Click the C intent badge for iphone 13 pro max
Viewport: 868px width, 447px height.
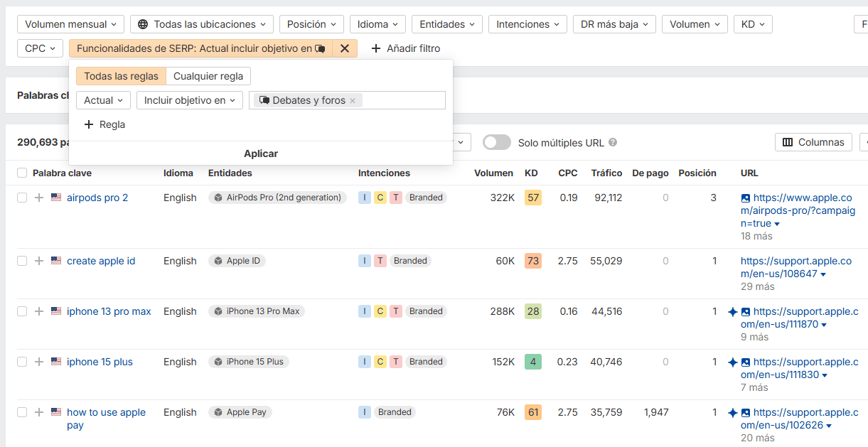click(380, 311)
